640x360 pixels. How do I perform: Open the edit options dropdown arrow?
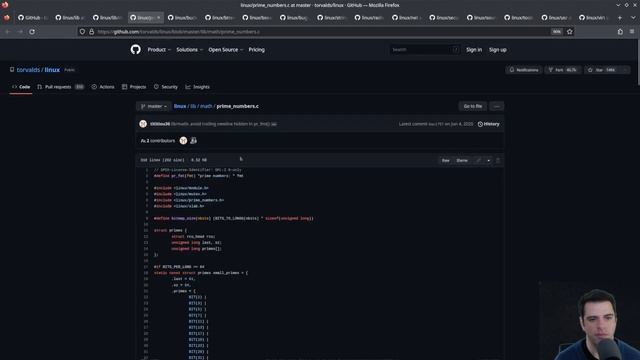point(489,160)
